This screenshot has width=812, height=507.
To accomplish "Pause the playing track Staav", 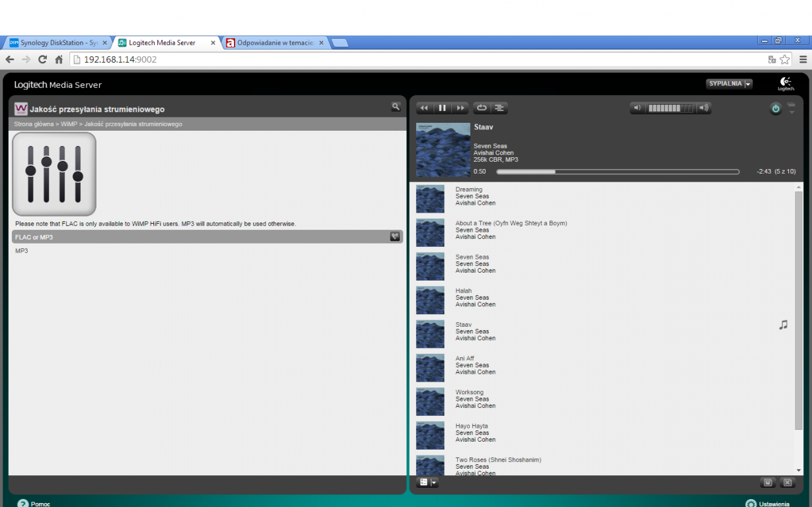I will (x=443, y=108).
